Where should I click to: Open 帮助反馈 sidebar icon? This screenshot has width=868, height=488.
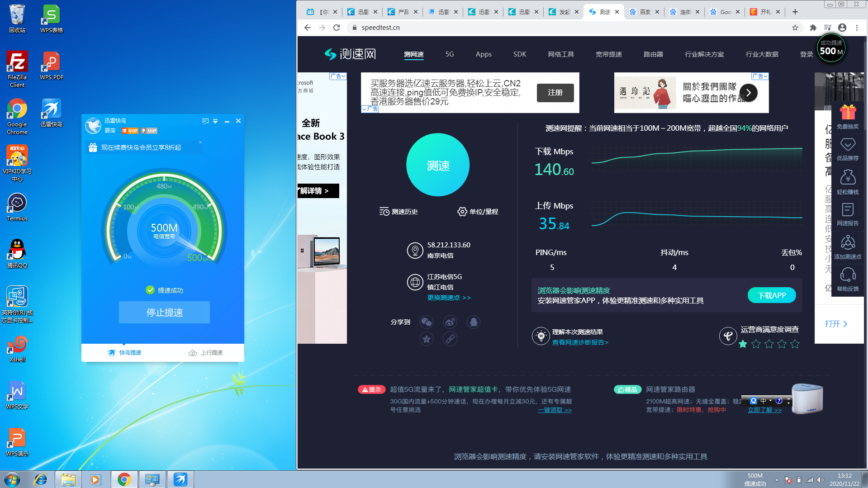[848, 280]
